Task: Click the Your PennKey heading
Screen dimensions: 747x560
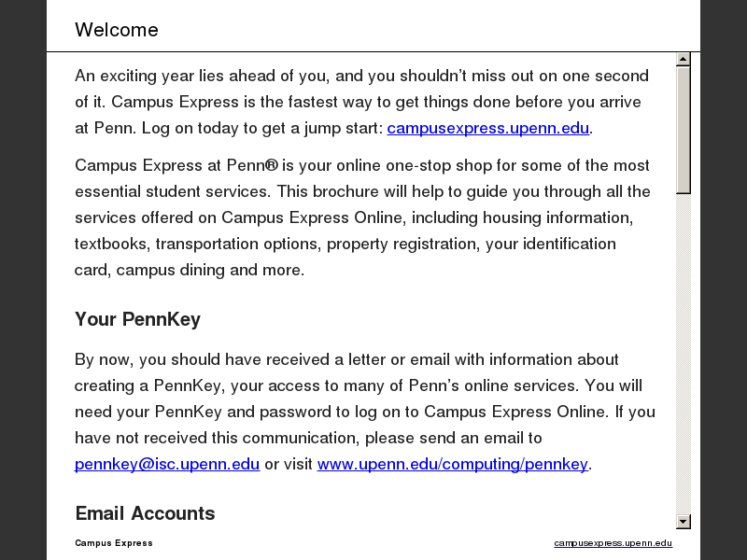Action: point(137,319)
